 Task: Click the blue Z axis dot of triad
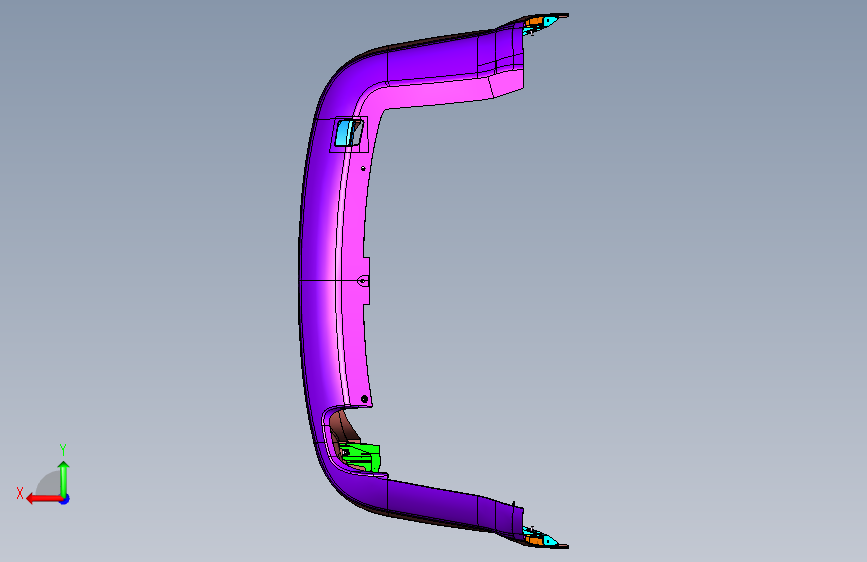point(65,499)
